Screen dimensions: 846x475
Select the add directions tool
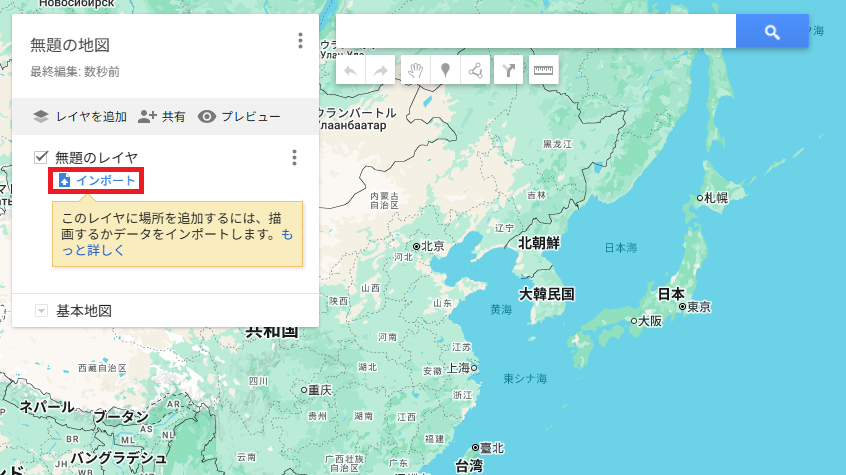pyautogui.click(x=509, y=70)
